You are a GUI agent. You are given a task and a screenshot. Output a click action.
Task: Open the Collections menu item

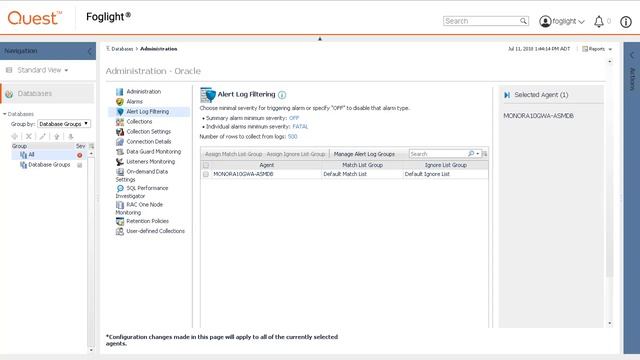pos(139,122)
